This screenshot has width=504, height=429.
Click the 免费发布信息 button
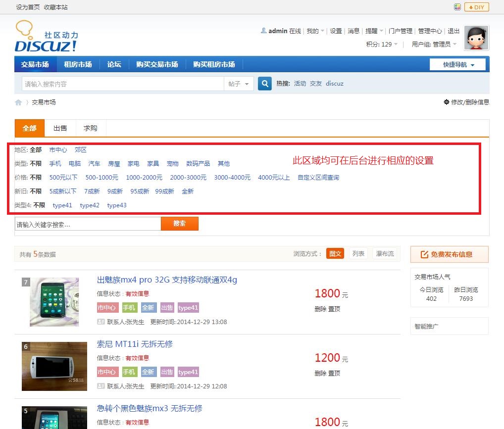pos(450,254)
